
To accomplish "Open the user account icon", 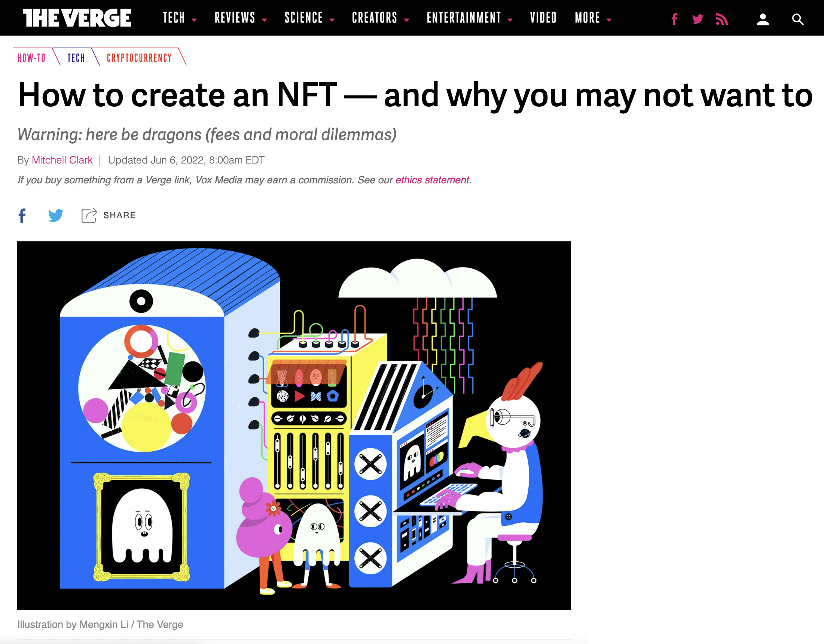I will point(763,19).
